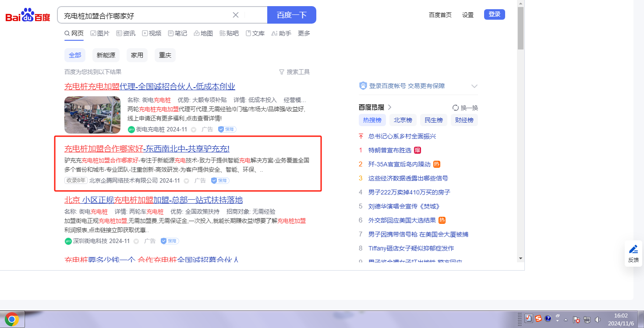Click the Sogou input method tray icon
Image resolution: width=644 pixels, height=328 pixels.
pos(538,319)
